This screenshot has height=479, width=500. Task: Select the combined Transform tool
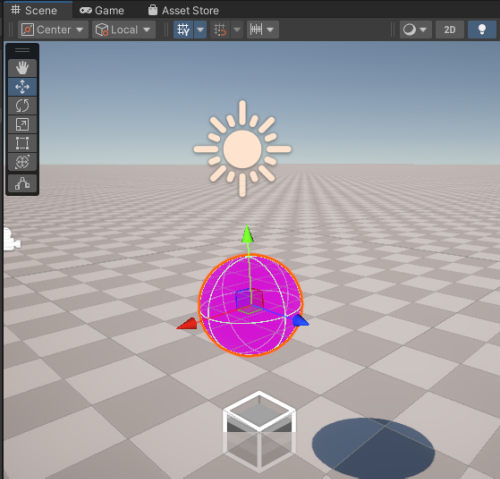click(22, 162)
